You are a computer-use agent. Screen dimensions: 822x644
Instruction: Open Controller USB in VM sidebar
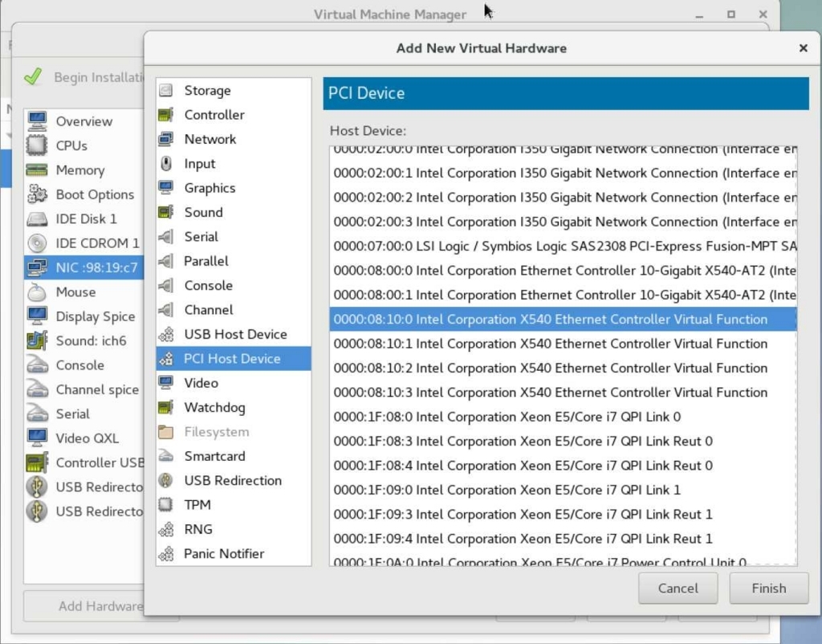pos(83,463)
